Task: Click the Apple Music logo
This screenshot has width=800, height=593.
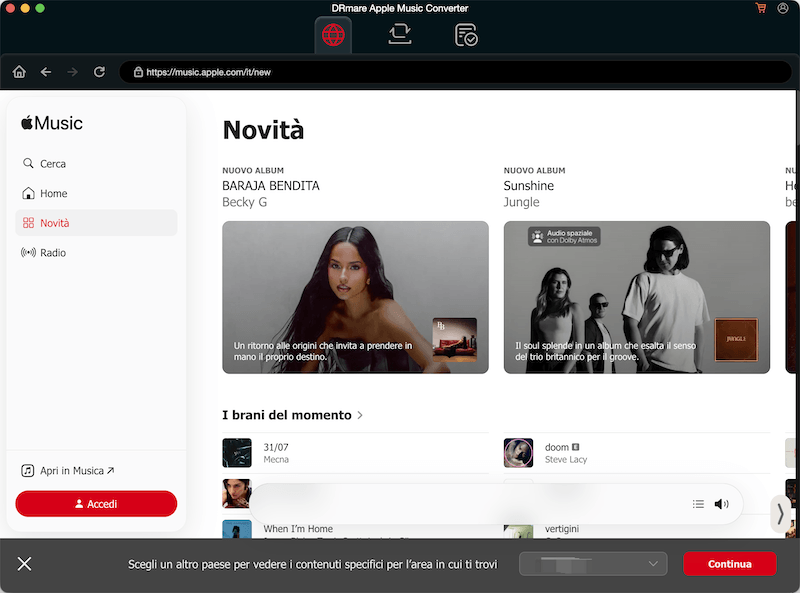Action: tap(52, 123)
